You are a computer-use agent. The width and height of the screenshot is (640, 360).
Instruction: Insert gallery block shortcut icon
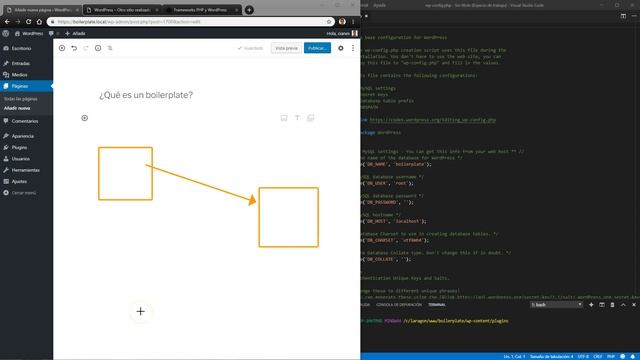pyautogui.click(x=311, y=118)
